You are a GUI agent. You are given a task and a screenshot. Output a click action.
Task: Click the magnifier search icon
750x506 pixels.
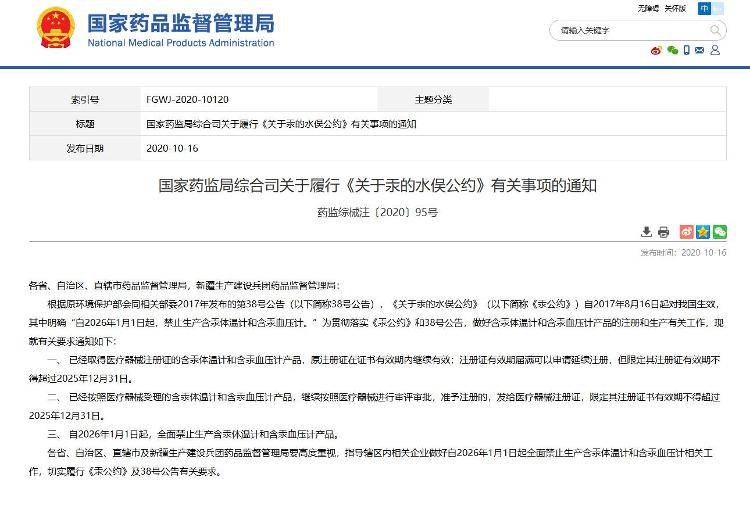tap(715, 31)
